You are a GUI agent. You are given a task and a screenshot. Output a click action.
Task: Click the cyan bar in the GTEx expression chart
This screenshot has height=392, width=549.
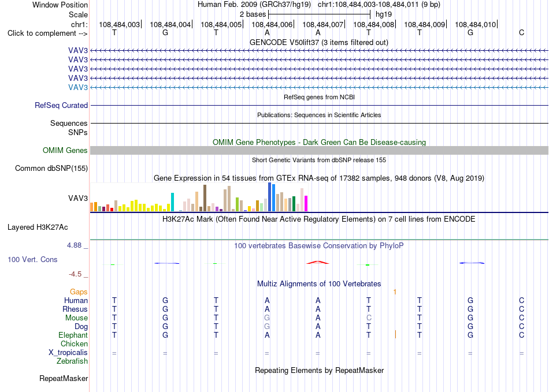click(x=172, y=202)
